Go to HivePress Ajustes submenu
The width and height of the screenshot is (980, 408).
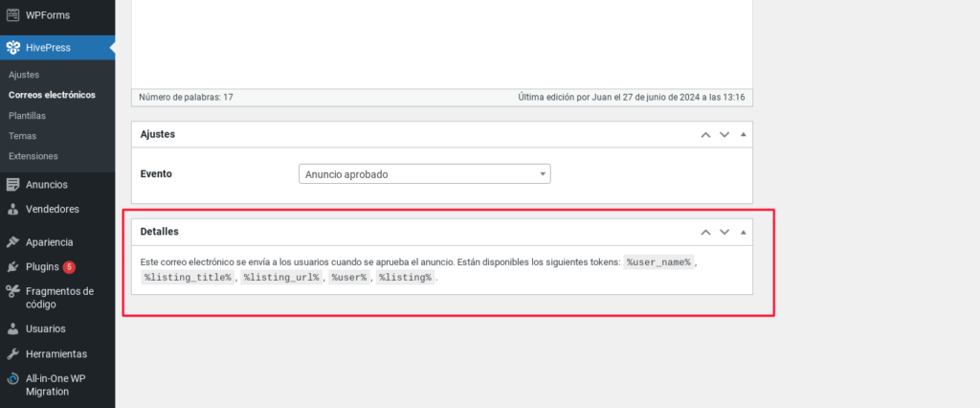click(24, 75)
